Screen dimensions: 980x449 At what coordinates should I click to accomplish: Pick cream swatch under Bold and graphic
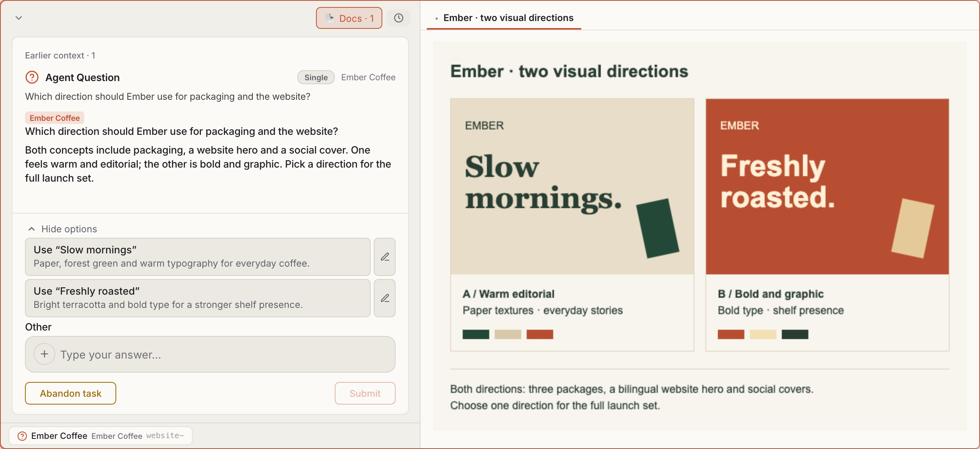pyautogui.click(x=763, y=334)
